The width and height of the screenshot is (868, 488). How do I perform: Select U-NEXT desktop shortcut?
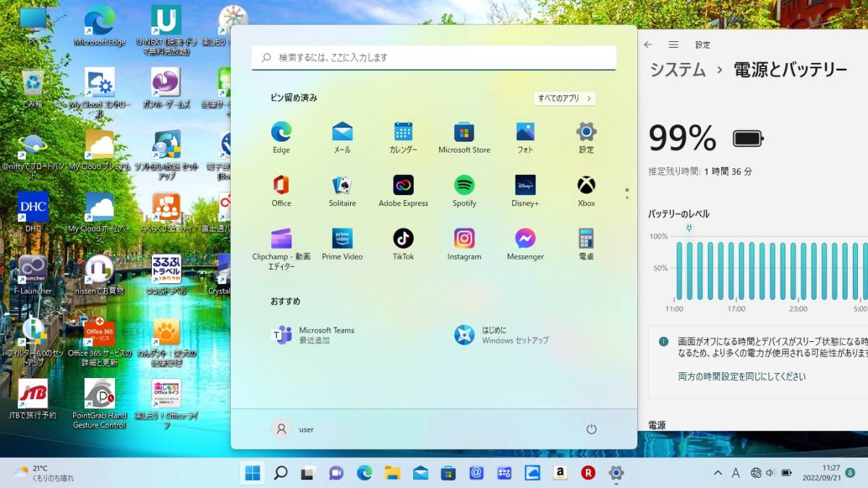click(x=166, y=30)
